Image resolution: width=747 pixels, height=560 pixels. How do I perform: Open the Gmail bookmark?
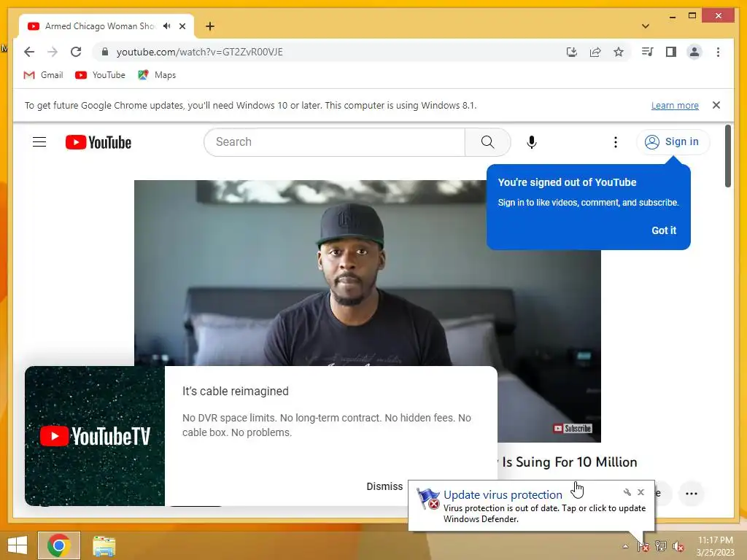pyautogui.click(x=43, y=75)
